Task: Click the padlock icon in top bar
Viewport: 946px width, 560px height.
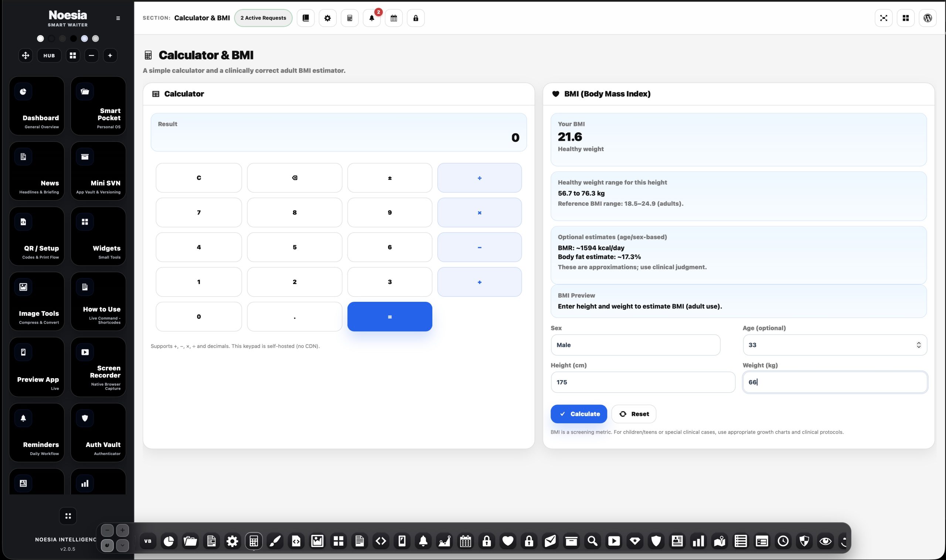Action: click(416, 18)
